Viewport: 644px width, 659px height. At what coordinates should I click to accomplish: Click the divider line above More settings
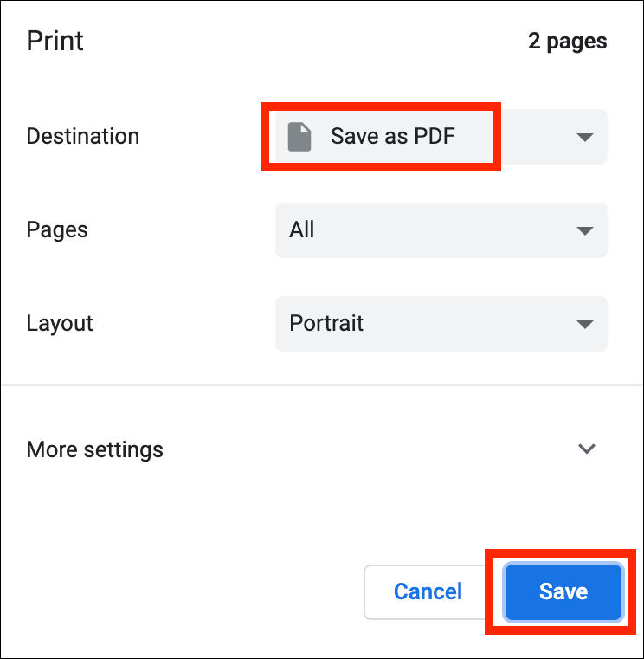click(x=322, y=385)
